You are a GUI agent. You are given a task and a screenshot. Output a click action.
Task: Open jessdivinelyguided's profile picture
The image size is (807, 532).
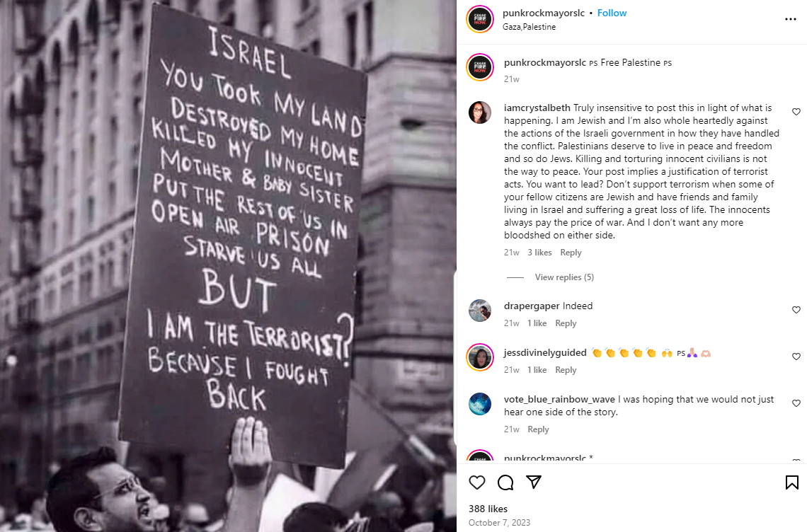pyautogui.click(x=480, y=357)
